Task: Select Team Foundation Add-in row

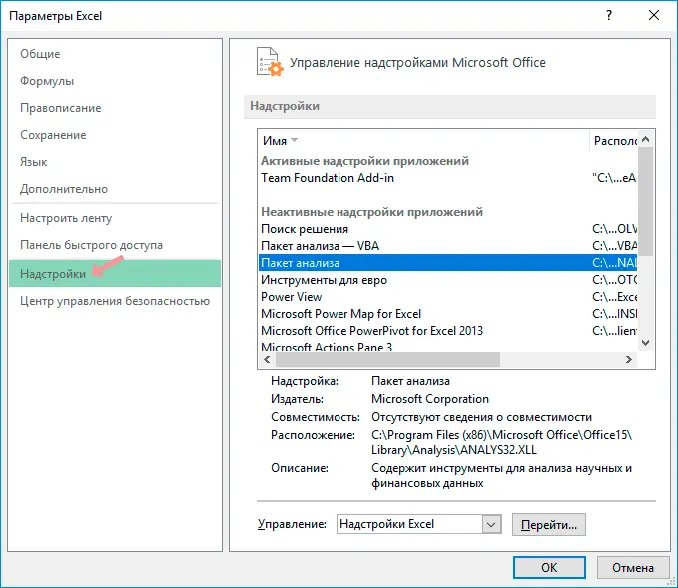Action: click(x=448, y=178)
